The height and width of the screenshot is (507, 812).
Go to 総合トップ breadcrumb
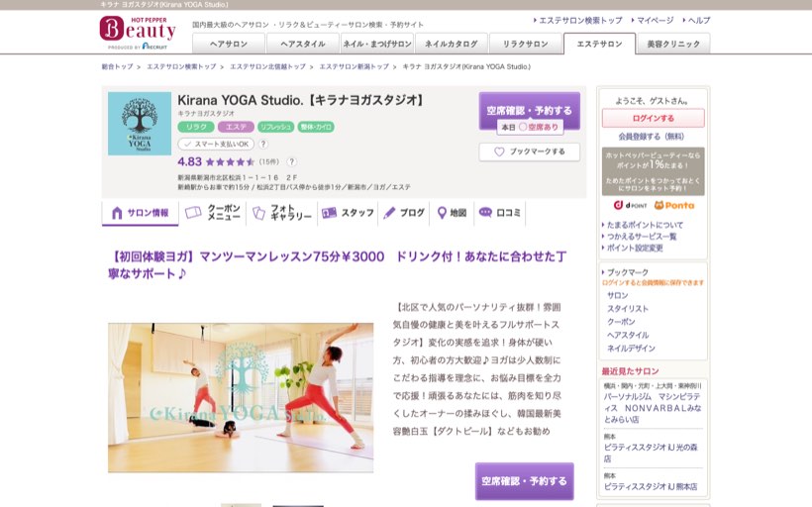[117, 66]
